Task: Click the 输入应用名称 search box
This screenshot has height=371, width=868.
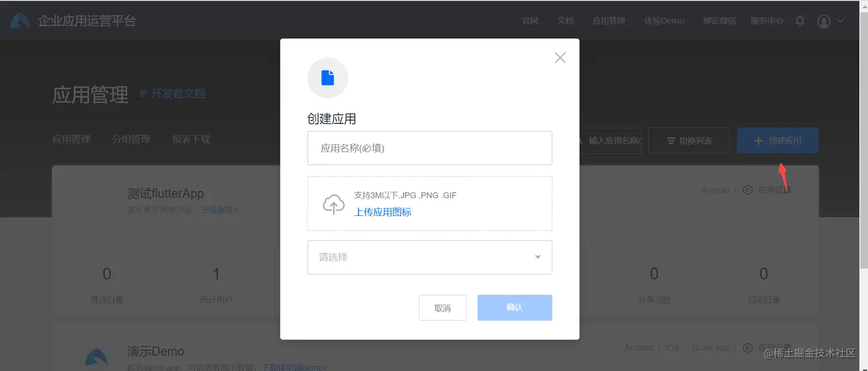Action: coord(610,141)
